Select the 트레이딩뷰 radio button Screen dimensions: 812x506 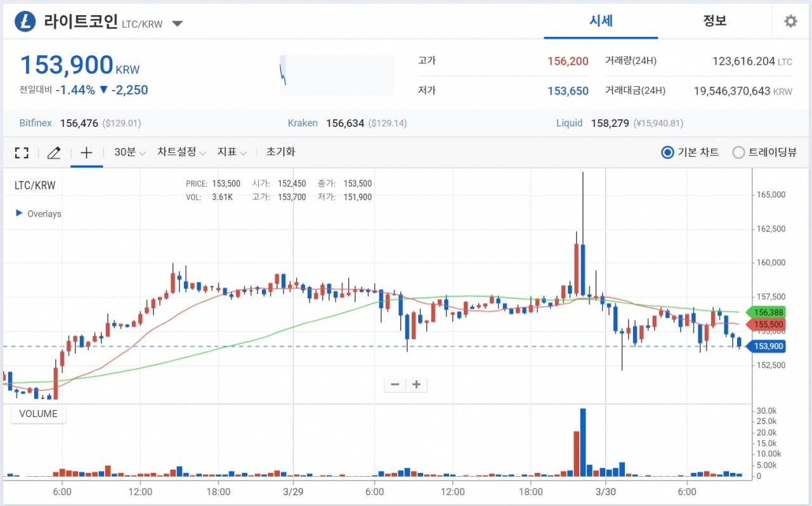pyautogui.click(x=738, y=152)
